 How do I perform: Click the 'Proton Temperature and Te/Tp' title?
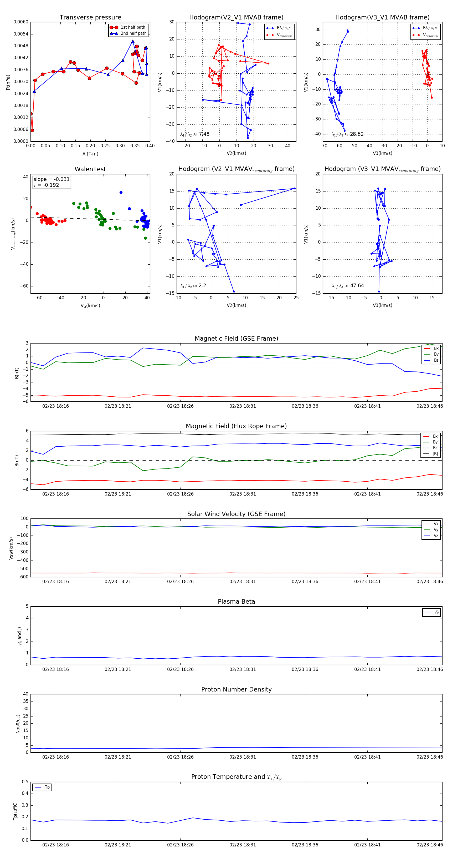[x=236, y=777]
